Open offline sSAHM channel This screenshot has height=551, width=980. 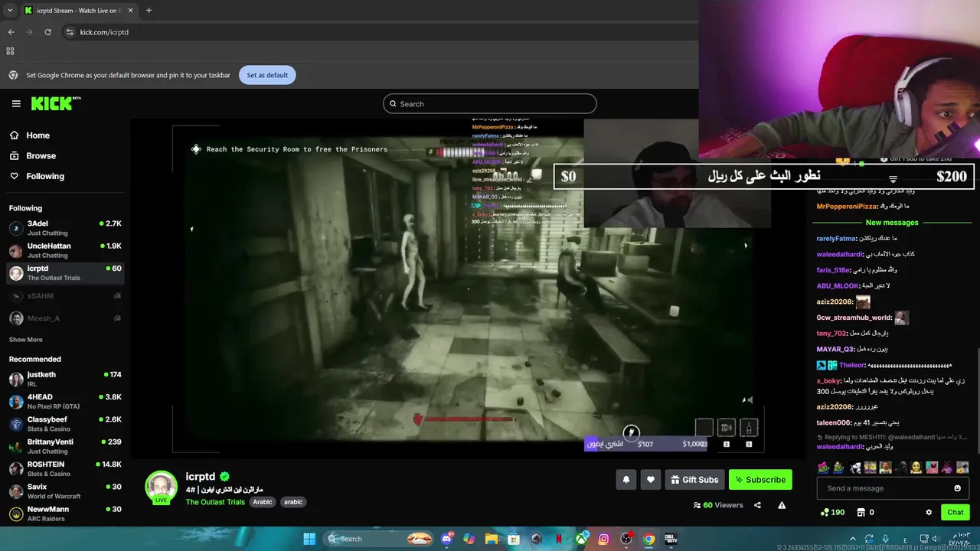pos(65,295)
